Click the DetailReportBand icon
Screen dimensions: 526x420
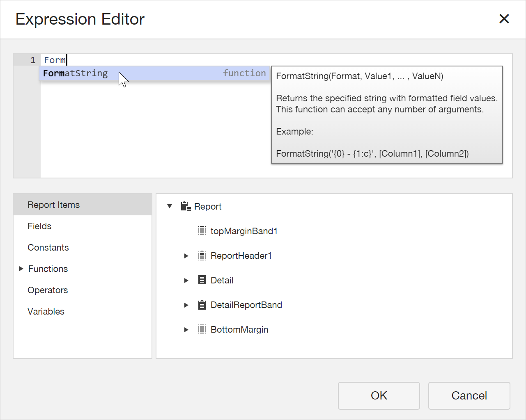coord(202,305)
